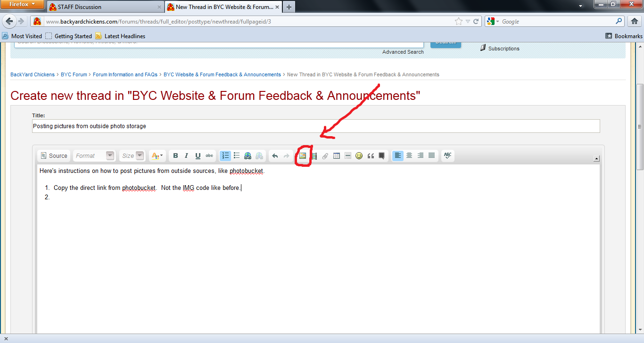644x343 pixels.
Task: Open the smiley emoticon picker
Action: 359,156
